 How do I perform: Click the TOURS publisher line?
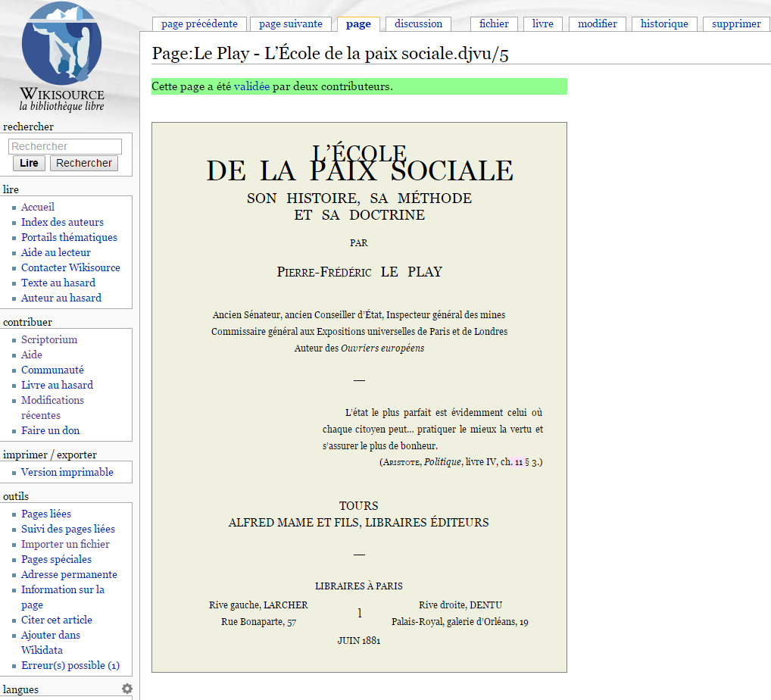tap(359, 506)
